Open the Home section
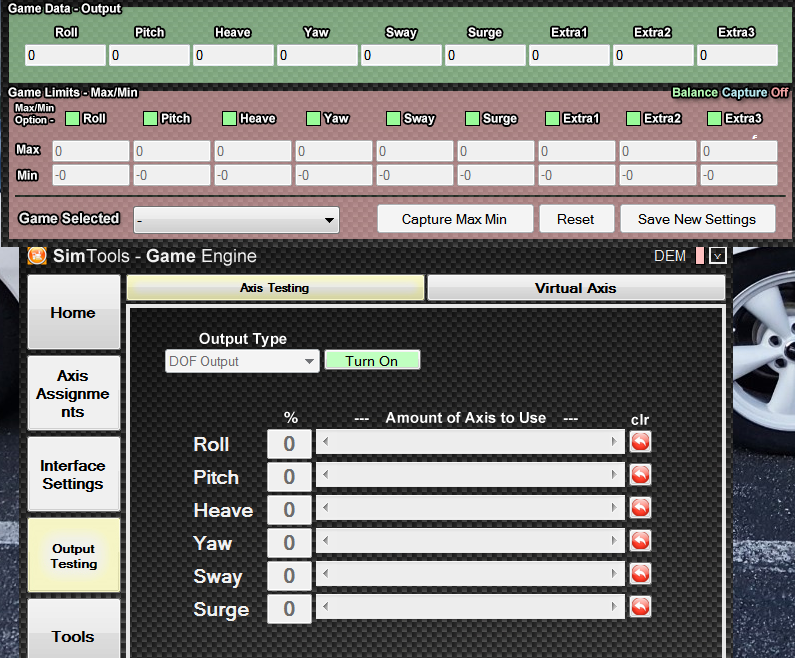795x662 pixels. coord(74,312)
